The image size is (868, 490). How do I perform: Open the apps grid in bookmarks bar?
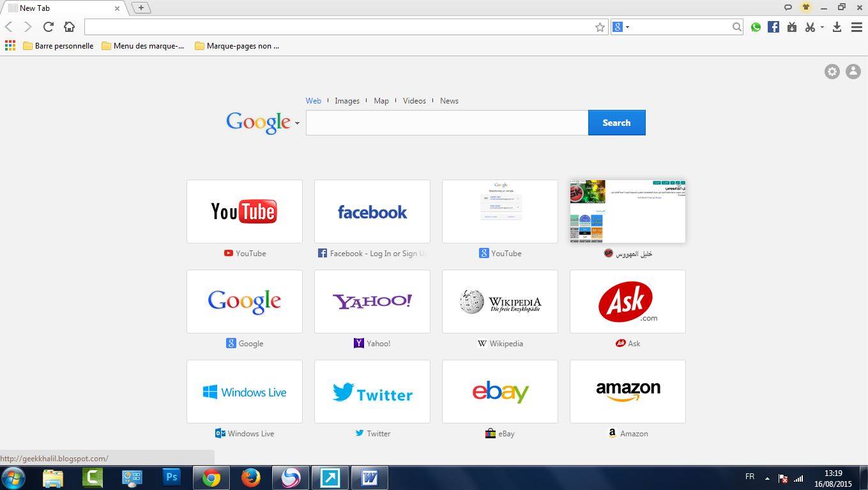click(x=10, y=45)
